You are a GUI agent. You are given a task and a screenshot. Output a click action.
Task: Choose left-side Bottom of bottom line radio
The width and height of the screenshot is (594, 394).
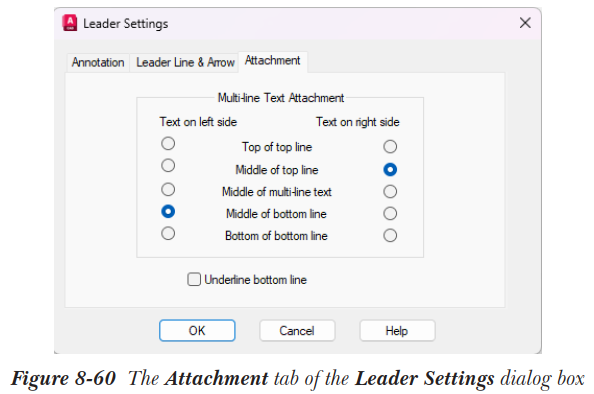click(168, 233)
